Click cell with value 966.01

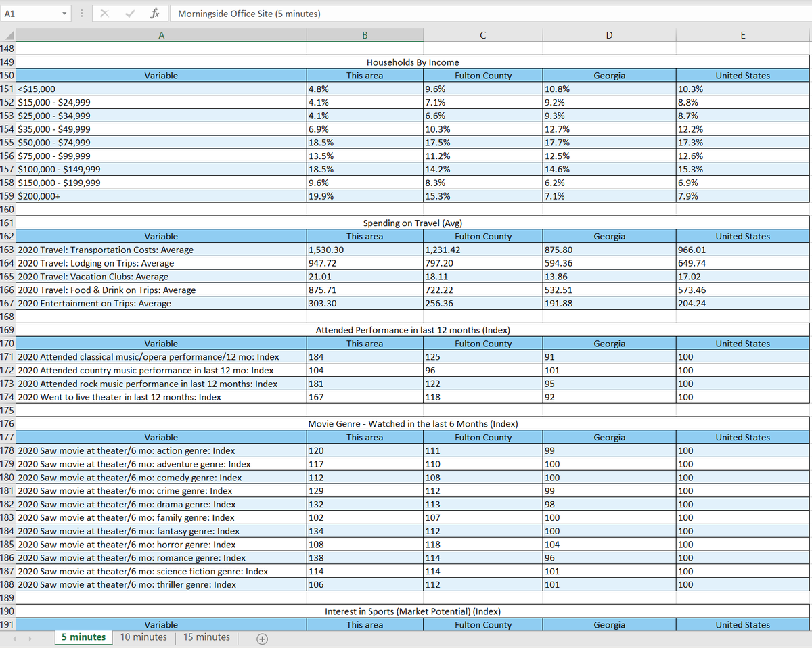click(743, 250)
